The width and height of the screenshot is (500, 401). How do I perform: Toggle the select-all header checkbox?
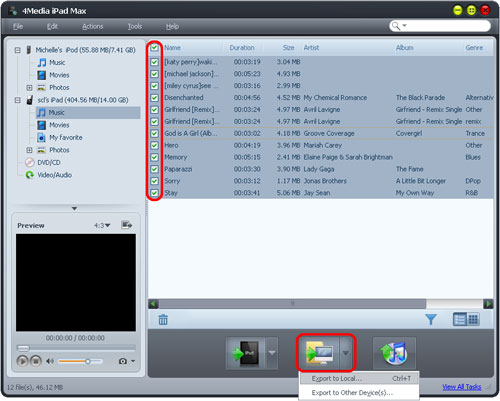(154, 48)
